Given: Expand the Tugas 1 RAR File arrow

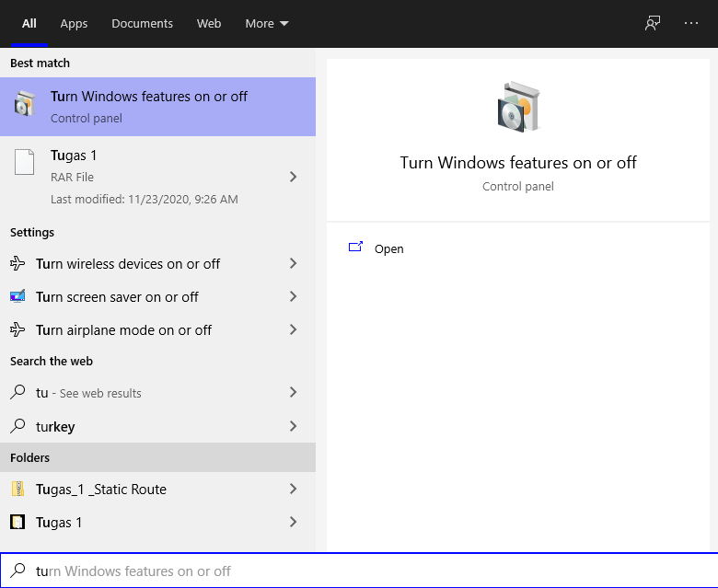Looking at the screenshot, I should (x=293, y=177).
